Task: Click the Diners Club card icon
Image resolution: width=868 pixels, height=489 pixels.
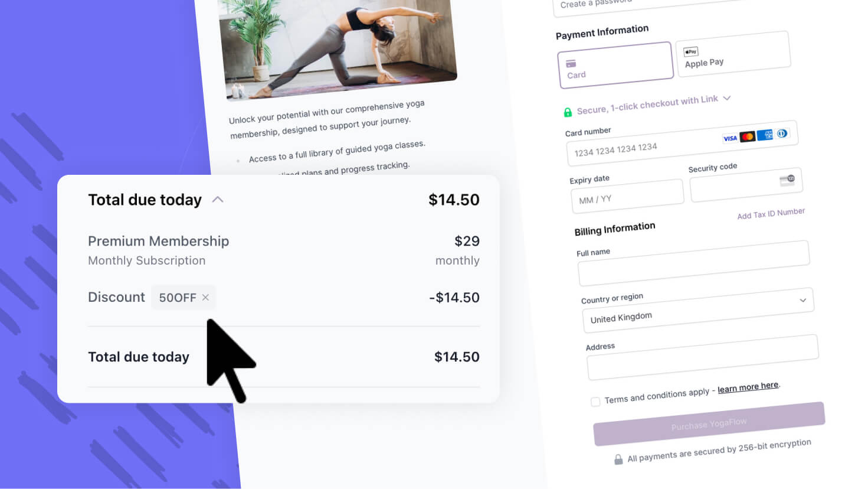Action: 782,133
